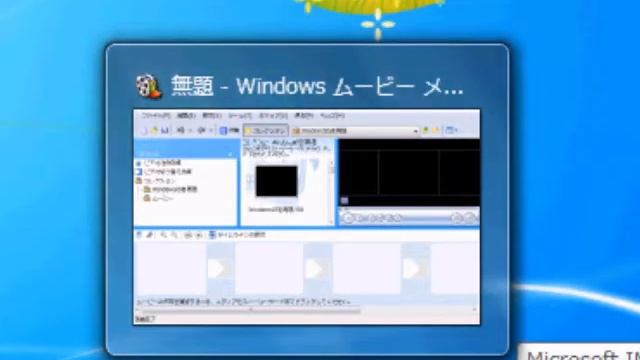Select the first empty storyboard clip cell

click(172, 269)
